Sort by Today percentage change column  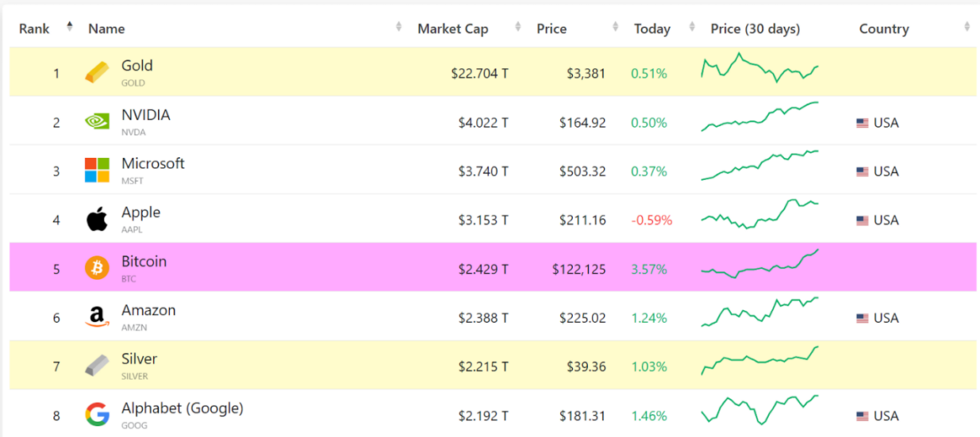point(652,29)
